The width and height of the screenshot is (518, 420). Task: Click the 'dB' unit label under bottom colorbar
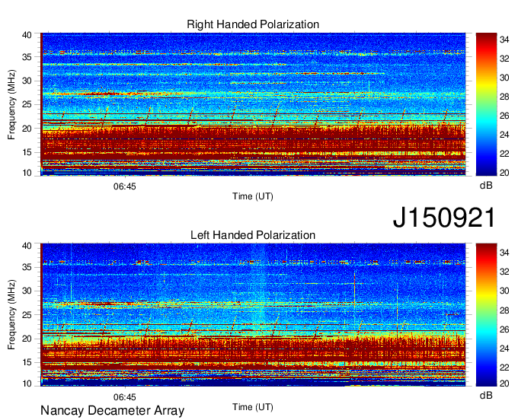(x=486, y=395)
